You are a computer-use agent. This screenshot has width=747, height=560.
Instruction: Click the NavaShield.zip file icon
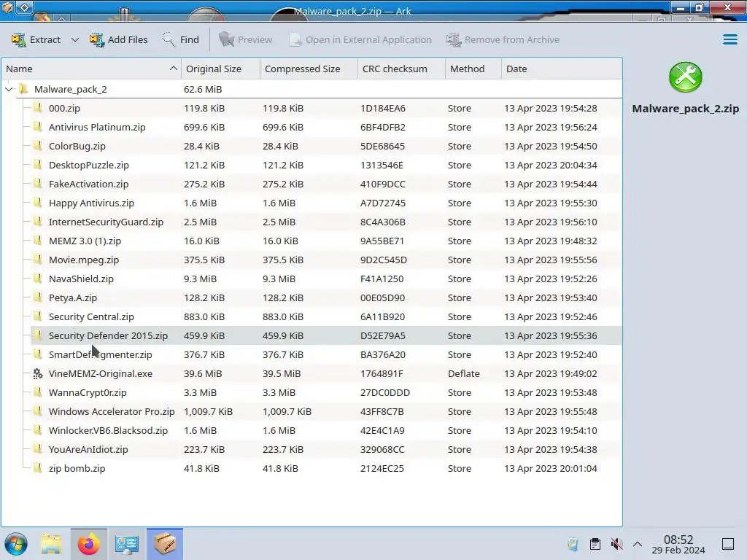pos(38,279)
